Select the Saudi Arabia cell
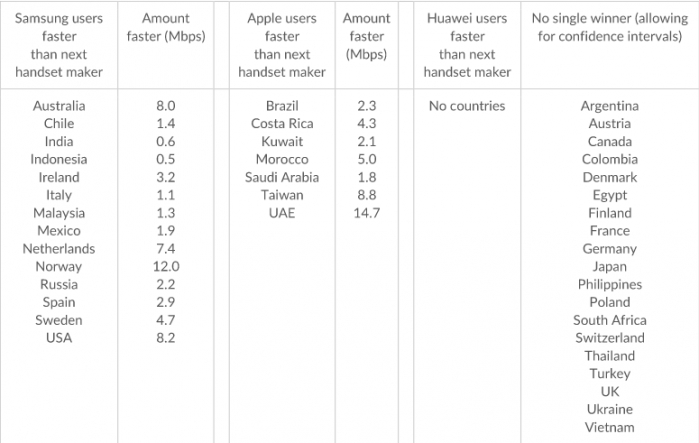The width and height of the screenshot is (699, 443). pos(282,177)
